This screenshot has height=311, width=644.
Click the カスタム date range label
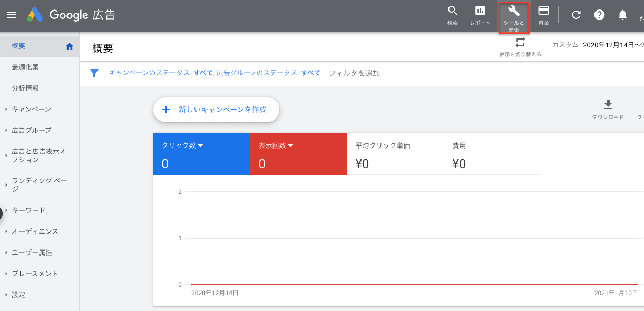[565, 45]
